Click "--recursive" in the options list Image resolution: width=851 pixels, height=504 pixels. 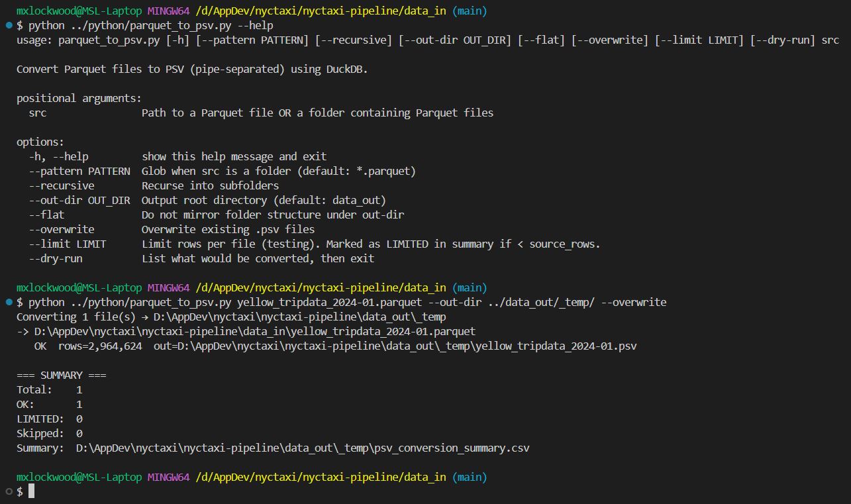(x=61, y=185)
